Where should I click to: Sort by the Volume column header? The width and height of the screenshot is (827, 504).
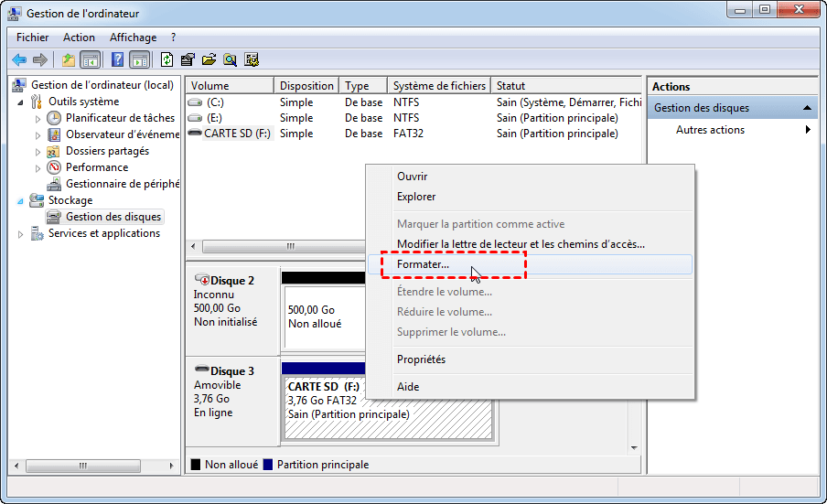[230, 85]
